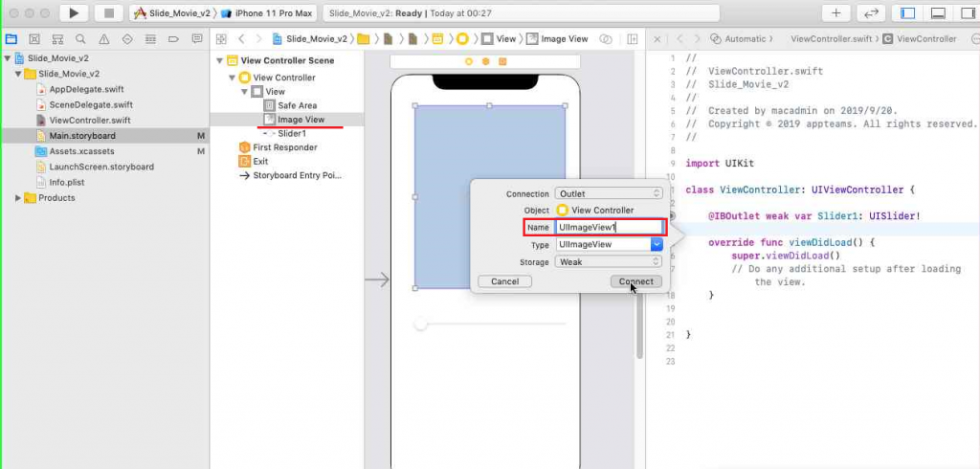Click the Slider1 outlet connection circle in gutter
Screen dimensions: 980x469
click(673, 215)
